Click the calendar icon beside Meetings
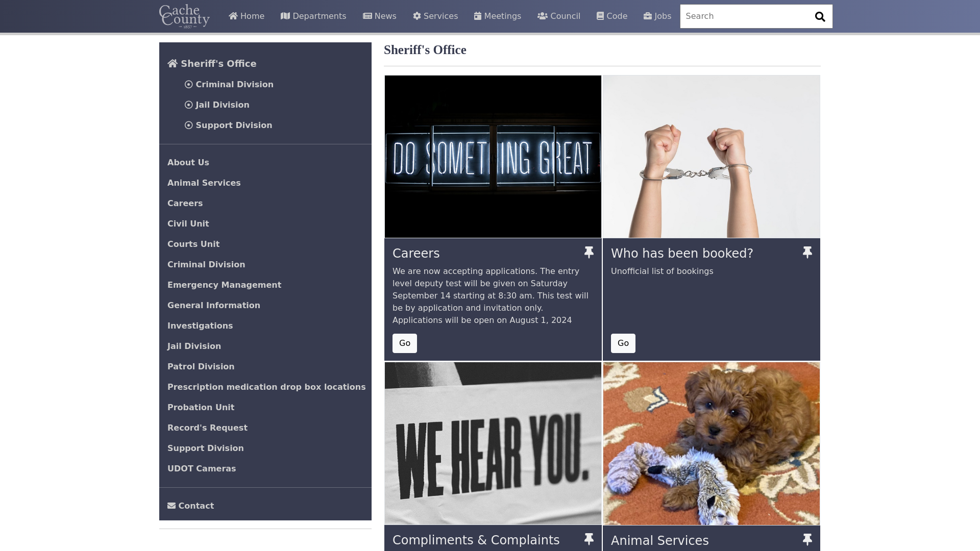Viewport: 980px width, 551px height. click(x=478, y=16)
